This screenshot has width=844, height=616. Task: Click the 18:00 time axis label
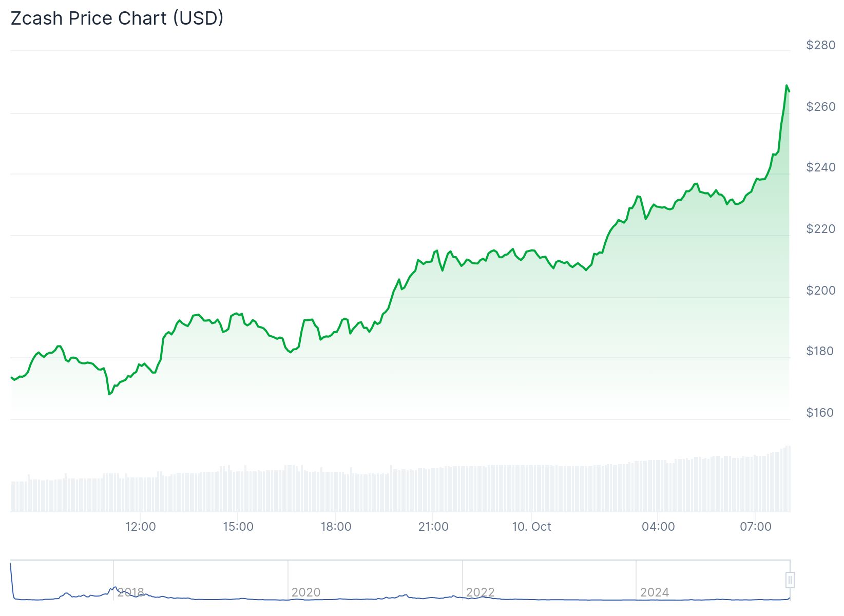point(336,527)
